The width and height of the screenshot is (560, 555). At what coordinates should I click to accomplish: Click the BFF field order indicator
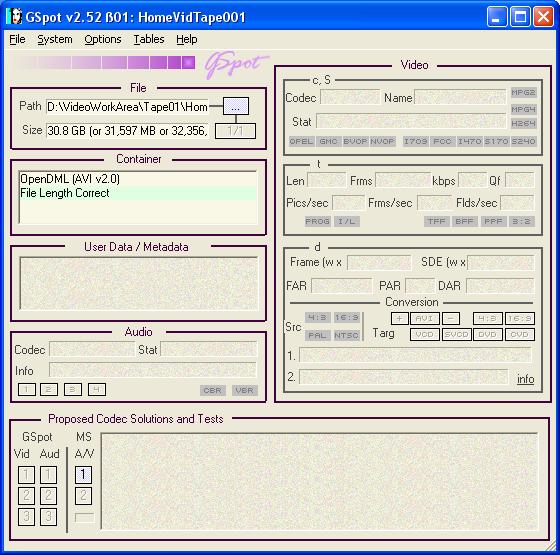[464, 221]
